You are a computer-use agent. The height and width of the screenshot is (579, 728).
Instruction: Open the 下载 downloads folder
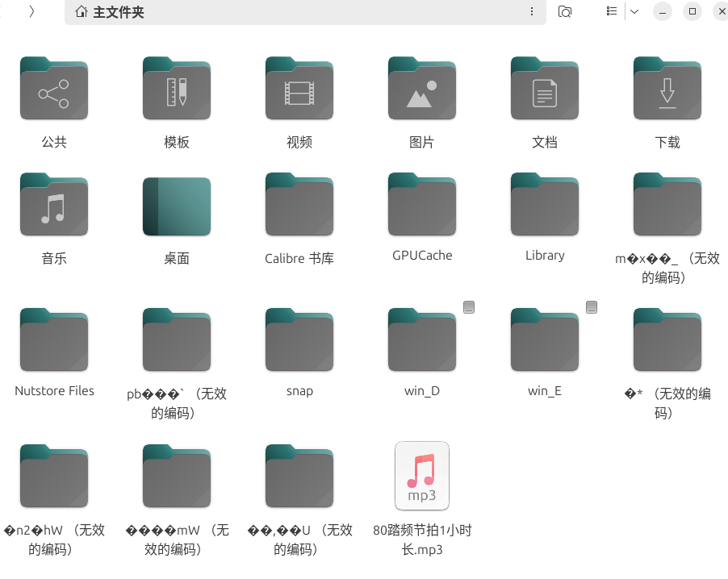click(x=667, y=88)
